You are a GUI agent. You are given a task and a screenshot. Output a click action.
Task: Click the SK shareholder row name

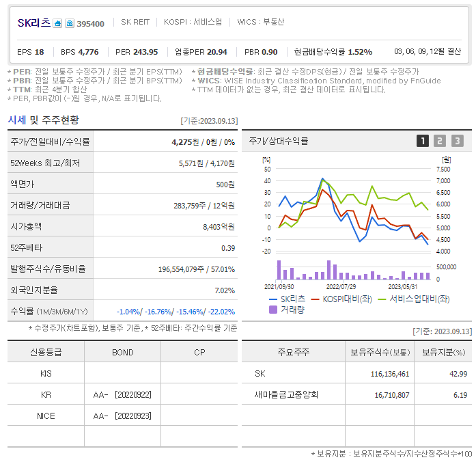[x=260, y=374]
